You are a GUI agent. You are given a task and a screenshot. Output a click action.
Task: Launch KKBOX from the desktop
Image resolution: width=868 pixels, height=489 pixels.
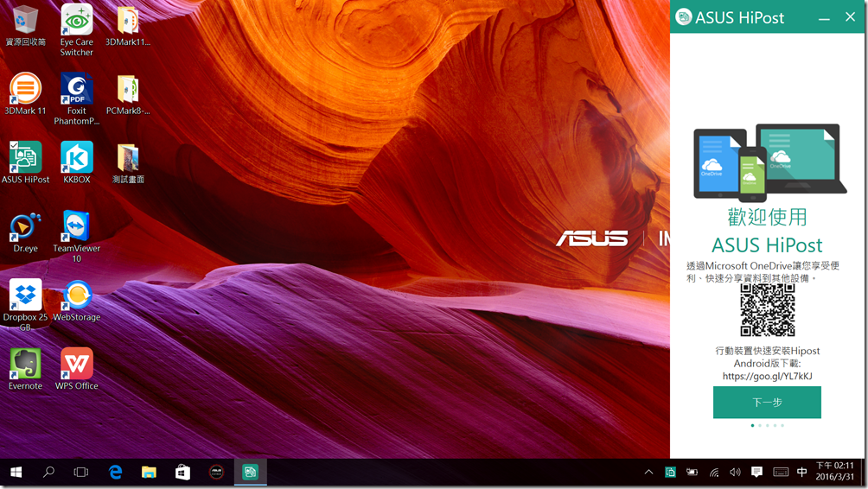76,157
